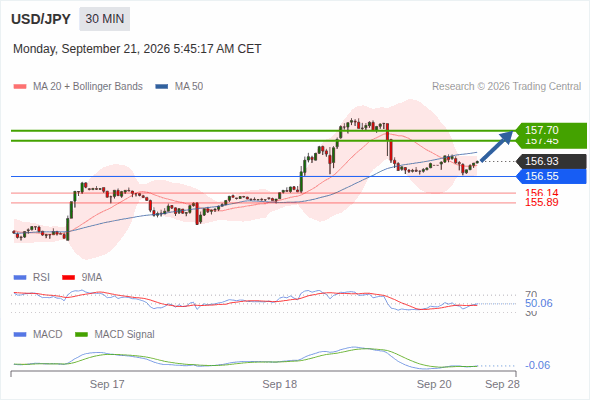This screenshot has height=400, width=590.
Task: Click the 156.14 support level label
Action: coord(541,193)
